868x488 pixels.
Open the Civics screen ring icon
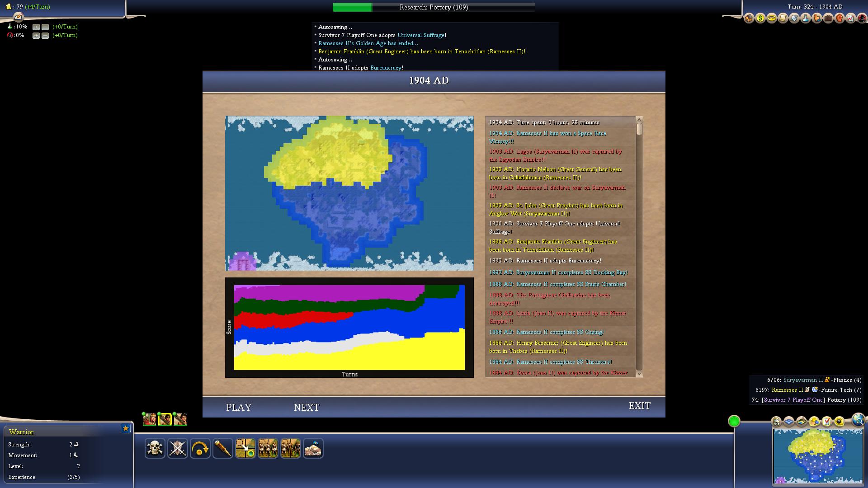pyautogui.click(x=772, y=18)
